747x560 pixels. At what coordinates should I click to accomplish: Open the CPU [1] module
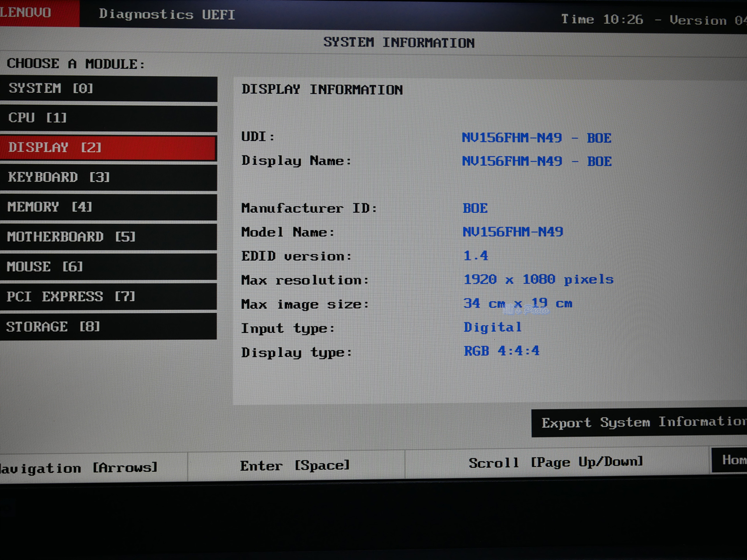click(108, 118)
